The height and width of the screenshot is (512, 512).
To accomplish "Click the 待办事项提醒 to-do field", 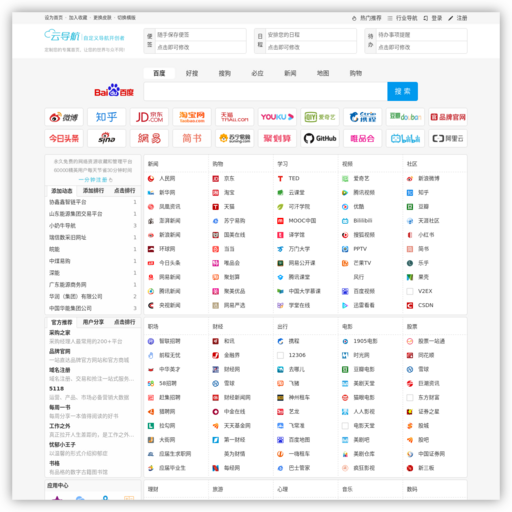I will (421, 35).
